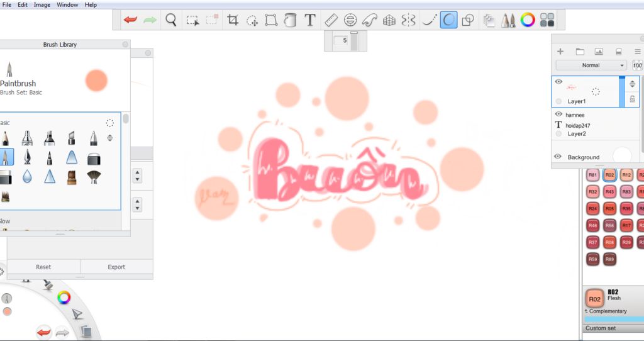
Task: Expand Basic brush set reorder arrows
Action: click(x=109, y=138)
